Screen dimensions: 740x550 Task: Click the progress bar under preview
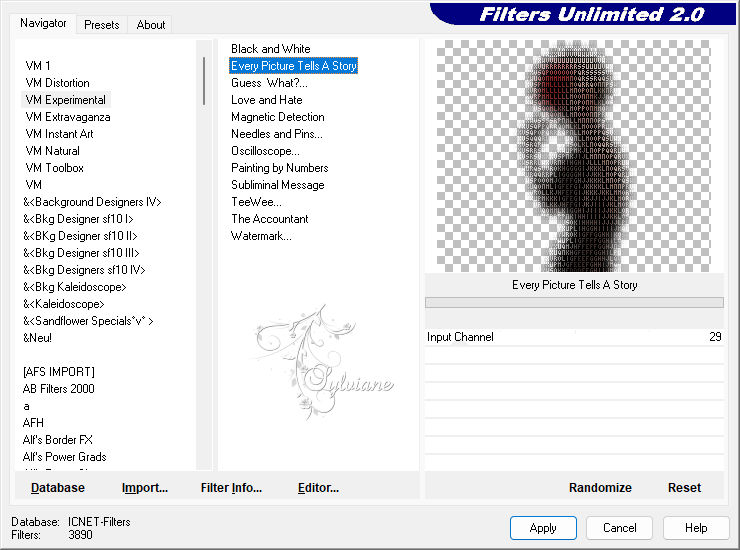pos(574,303)
